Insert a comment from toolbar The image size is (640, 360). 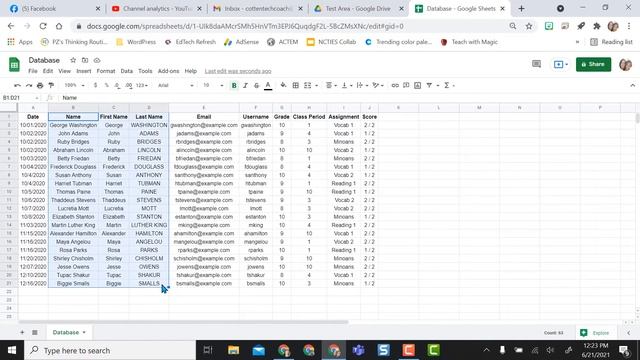(406, 85)
